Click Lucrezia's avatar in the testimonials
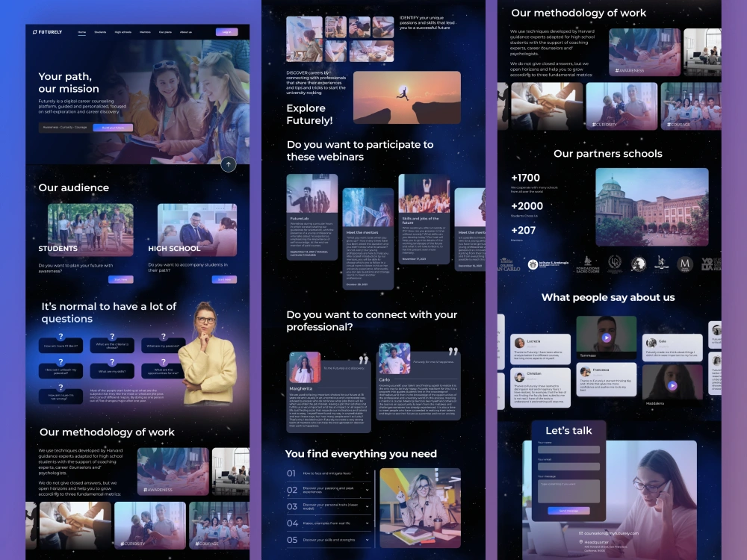The width and height of the screenshot is (747, 560). click(520, 343)
